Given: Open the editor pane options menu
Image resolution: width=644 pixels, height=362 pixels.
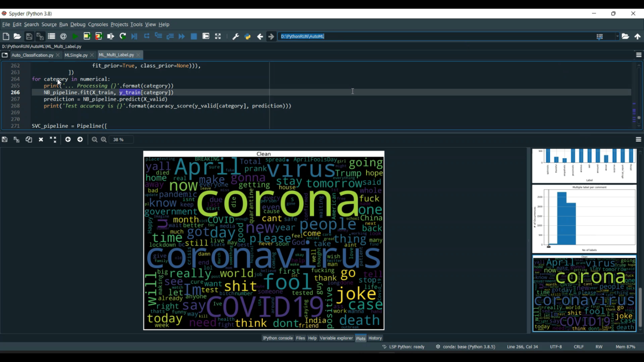Looking at the screenshot, I should coord(638,55).
